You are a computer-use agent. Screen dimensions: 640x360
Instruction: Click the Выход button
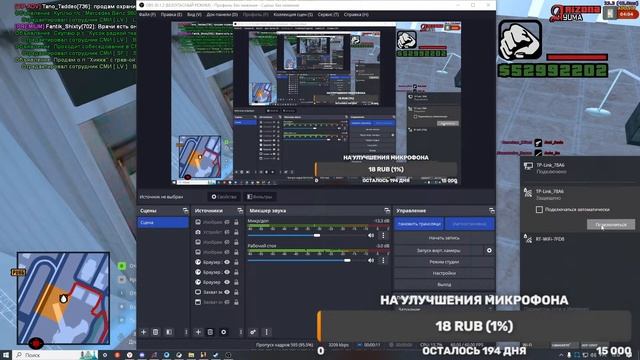[x=444, y=284]
